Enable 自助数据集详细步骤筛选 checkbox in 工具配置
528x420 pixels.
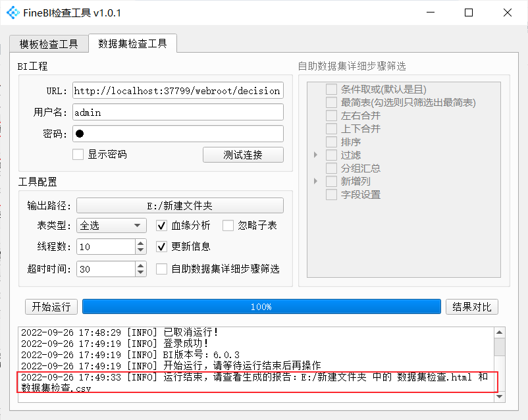[162, 269]
